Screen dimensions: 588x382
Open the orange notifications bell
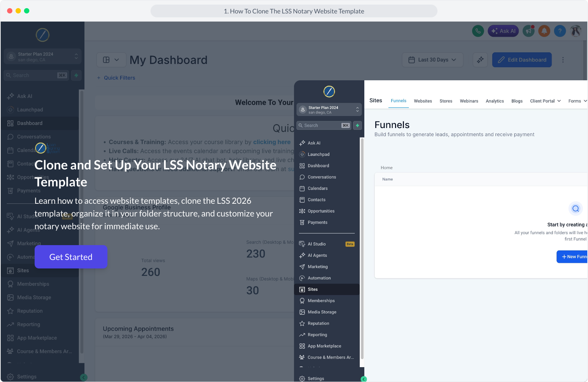[x=544, y=31]
